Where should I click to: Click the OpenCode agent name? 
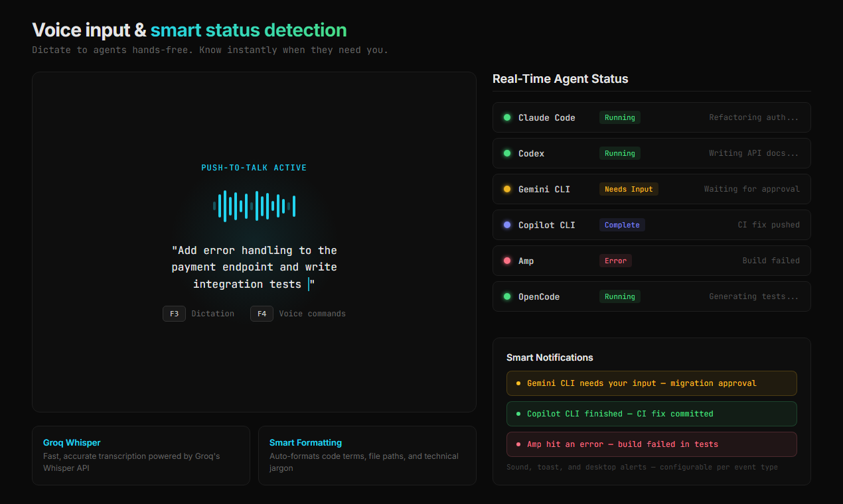[x=539, y=296]
